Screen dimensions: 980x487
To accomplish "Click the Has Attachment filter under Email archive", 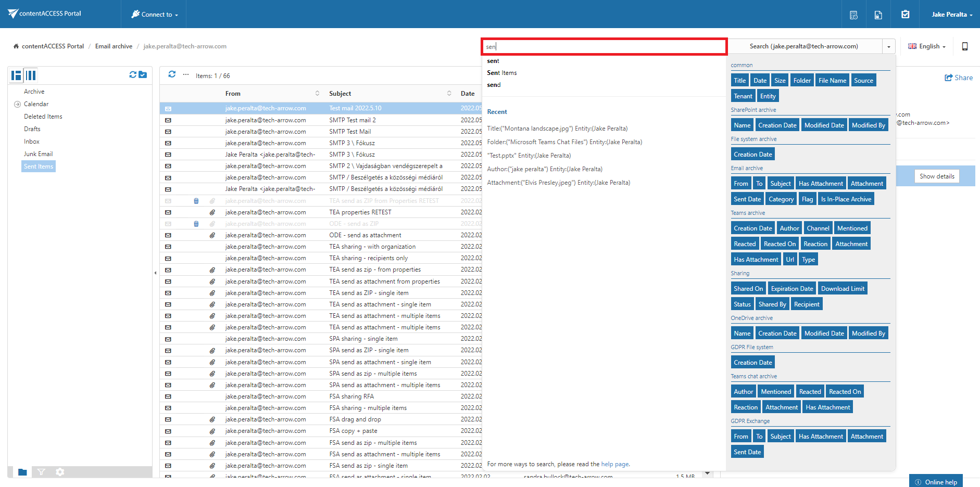I will 820,184.
